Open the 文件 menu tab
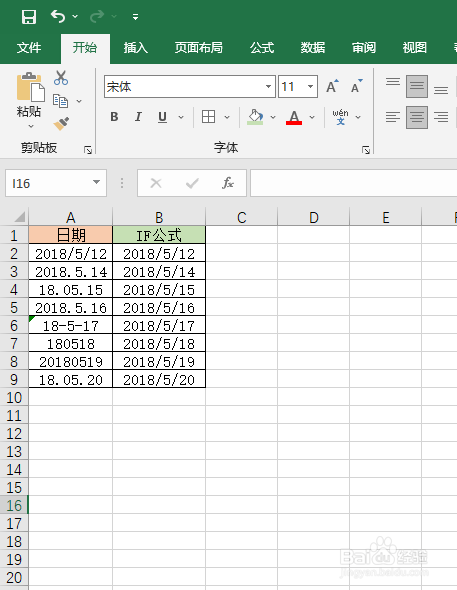Viewport: 457px width, 590px height. tap(29, 48)
